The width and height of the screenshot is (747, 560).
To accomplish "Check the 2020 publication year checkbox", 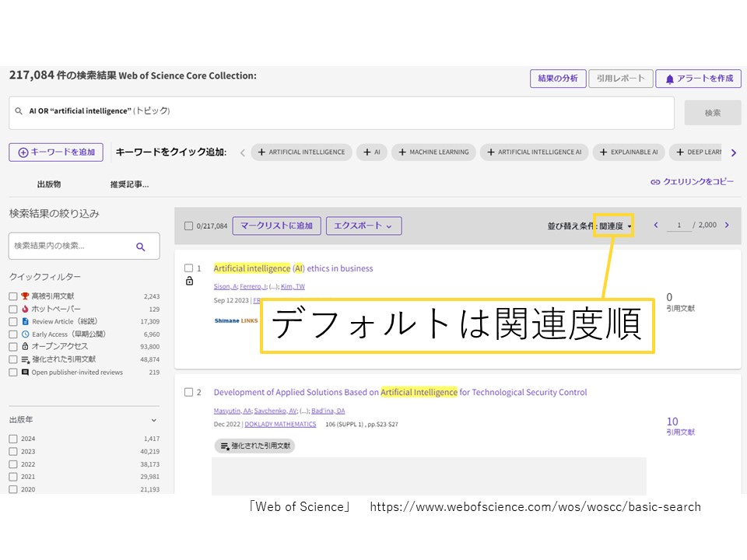I will [13, 489].
